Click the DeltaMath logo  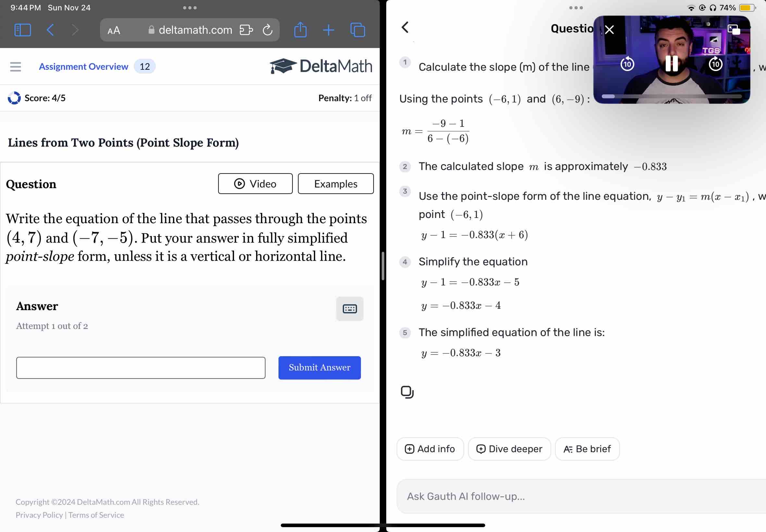[321, 66]
